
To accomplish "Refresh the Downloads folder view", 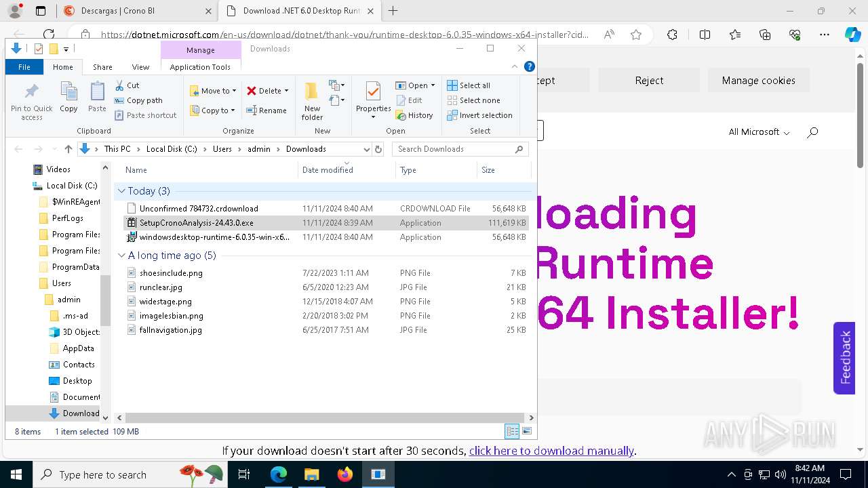I will (x=378, y=149).
